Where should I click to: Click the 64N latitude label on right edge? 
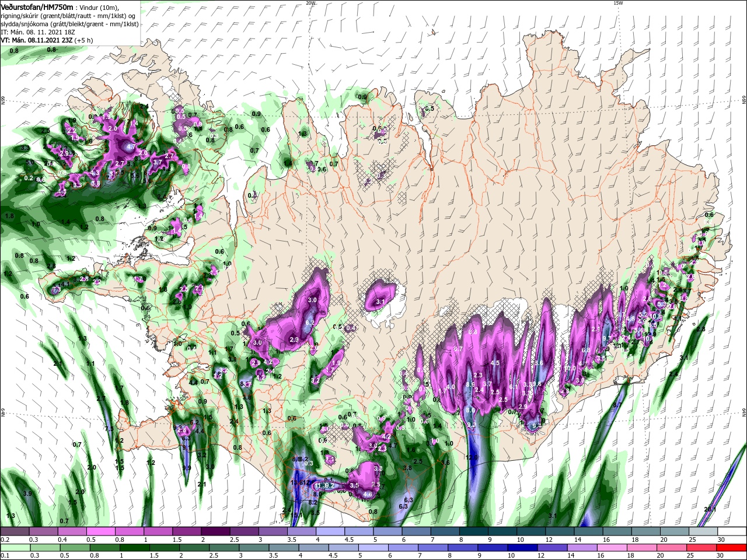tap(744, 412)
